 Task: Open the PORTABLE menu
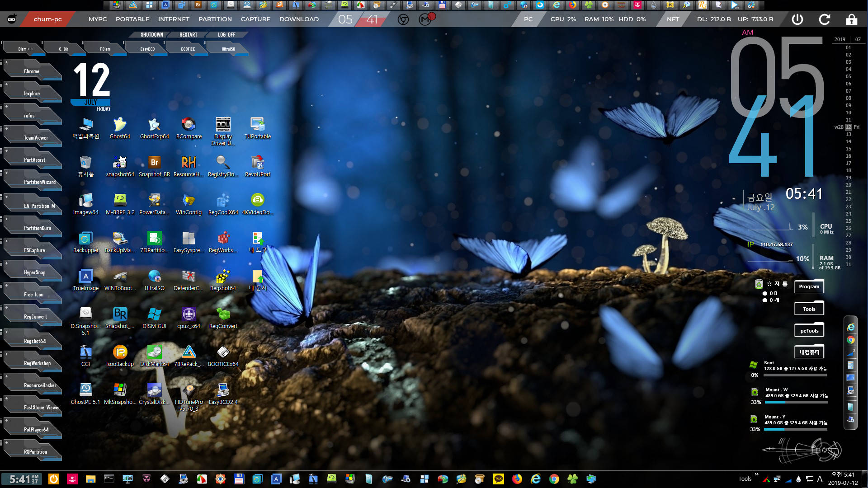(132, 19)
